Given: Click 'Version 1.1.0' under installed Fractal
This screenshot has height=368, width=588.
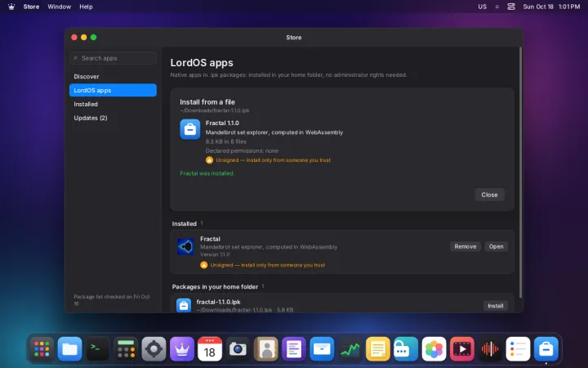Looking at the screenshot, I should (215, 254).
